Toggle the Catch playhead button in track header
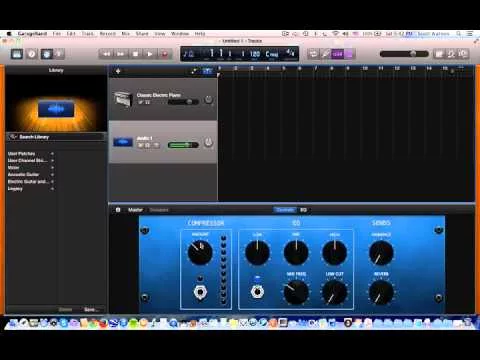 click(207, 71)
